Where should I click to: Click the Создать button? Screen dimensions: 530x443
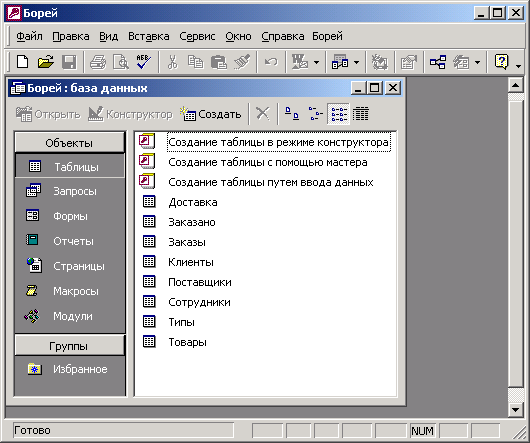[211, 114]
